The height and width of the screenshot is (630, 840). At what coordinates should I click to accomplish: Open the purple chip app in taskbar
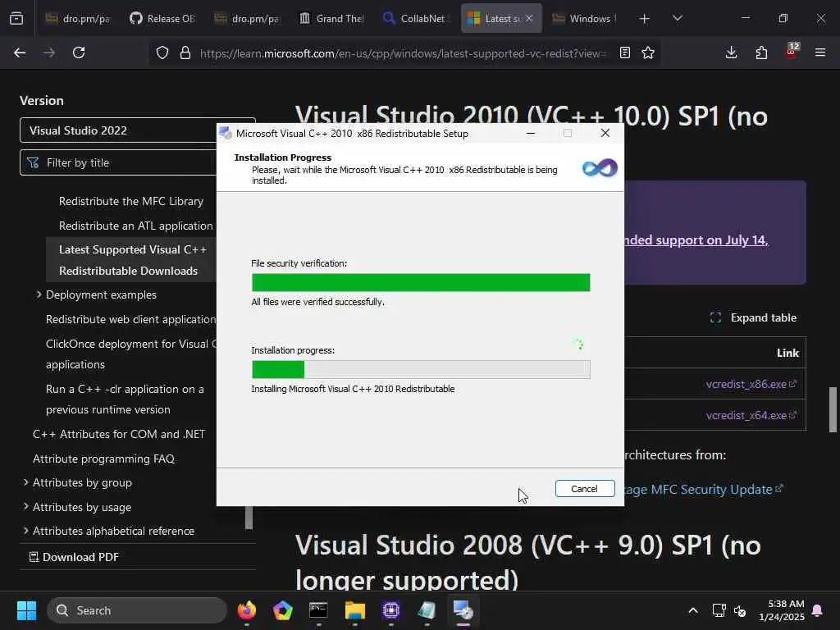[391, 610]
